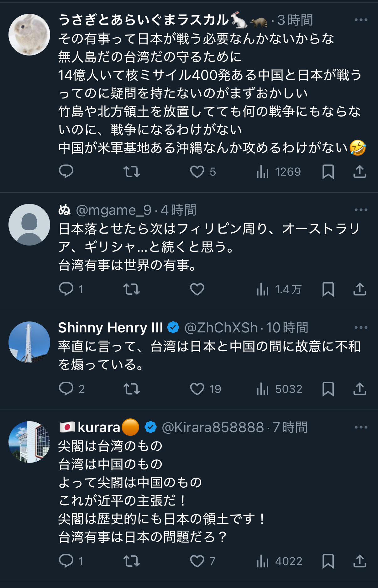
Task: Bookmark the kurara tweet
Action: (x=328, y=561)
